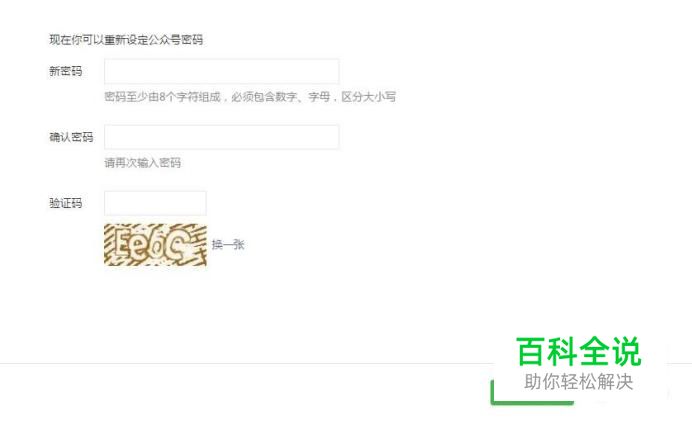Click the 验证码 field label
The image size is (692, 426).
coord(65,203)
